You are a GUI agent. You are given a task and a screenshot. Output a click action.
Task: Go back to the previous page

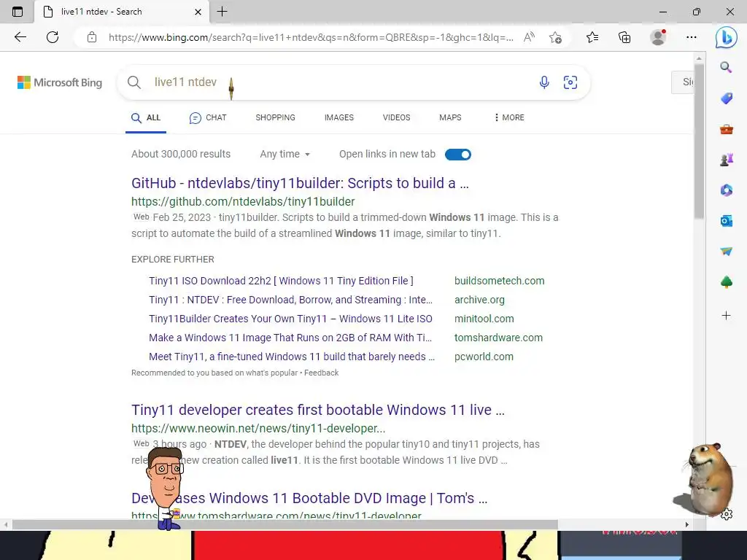[20, 37]
